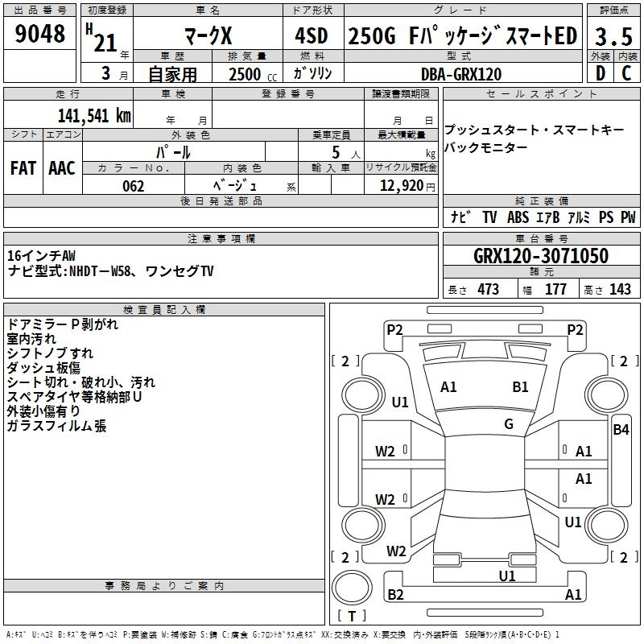Image resolution: width=644 pixels, height=644 pixels.
Task: Click the shift type FAT
Action: (23, 168)
